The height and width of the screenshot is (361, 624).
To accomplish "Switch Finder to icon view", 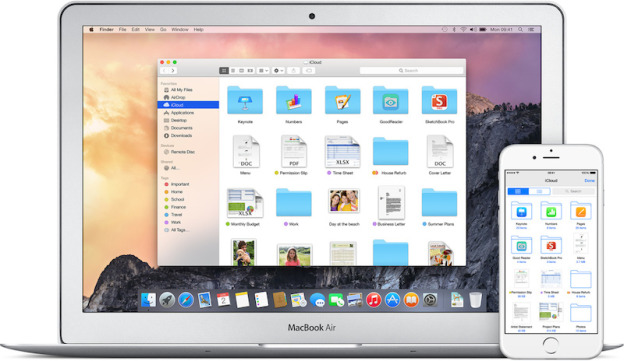I will [x=224, y=70].
